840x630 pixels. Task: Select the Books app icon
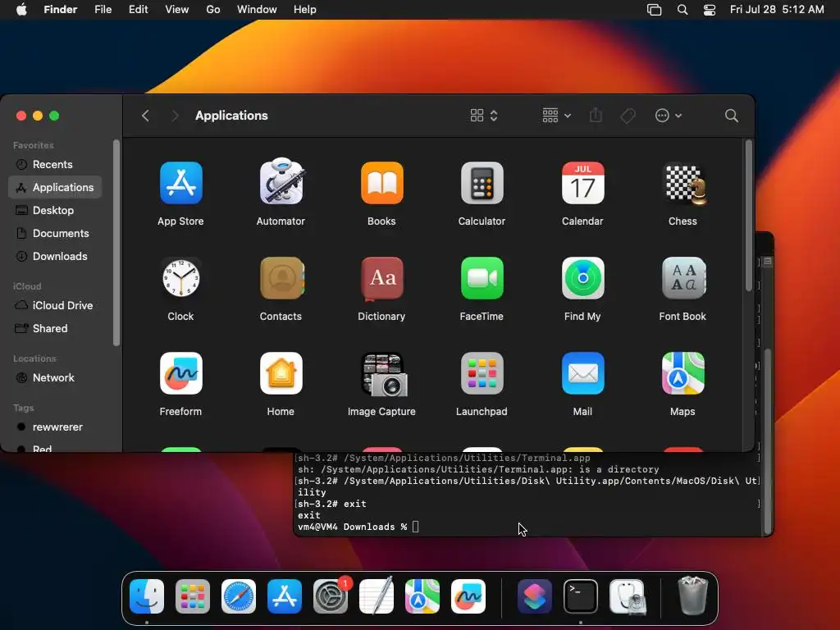click(382, 183)
